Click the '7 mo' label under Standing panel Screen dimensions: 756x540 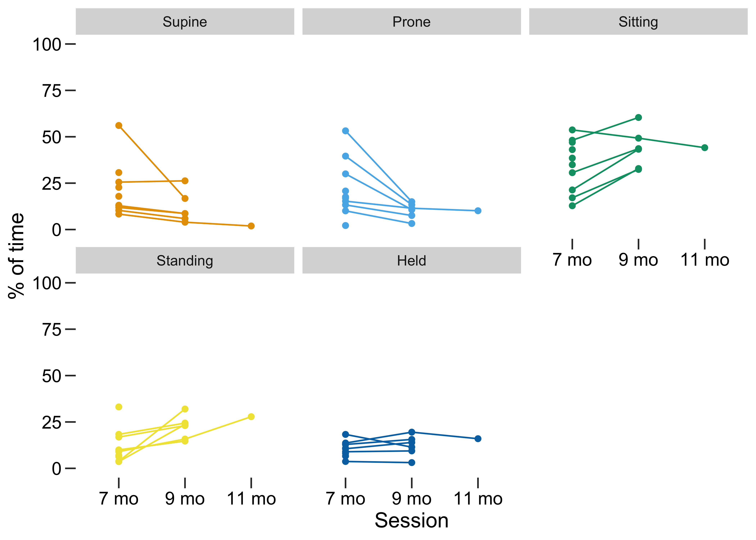[x=119, y=499]
